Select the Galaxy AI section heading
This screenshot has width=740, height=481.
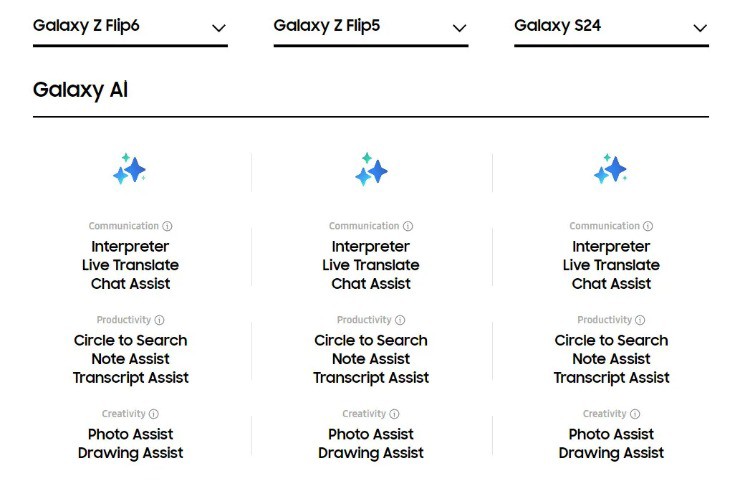[x=80, y=90]
